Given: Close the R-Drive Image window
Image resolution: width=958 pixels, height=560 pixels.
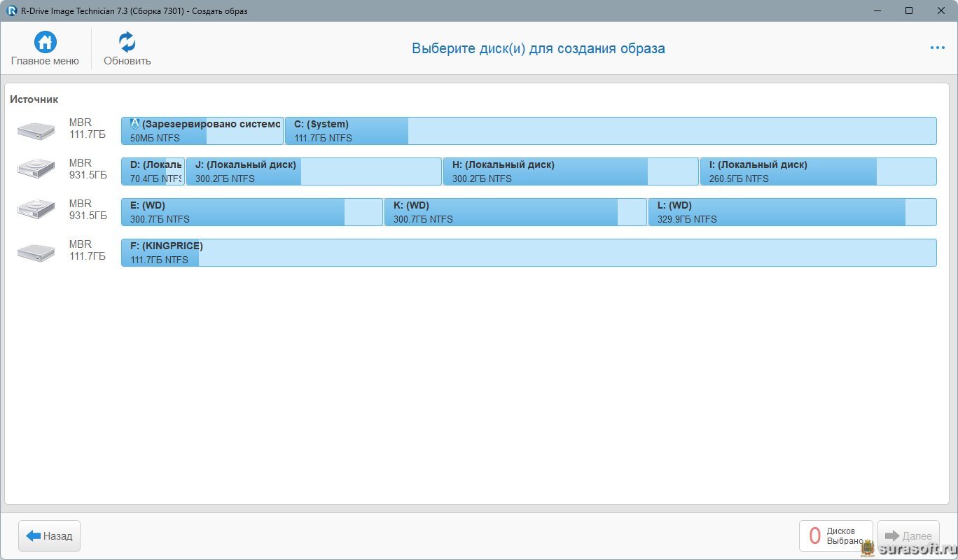Looking at the screenshot, I should pyautogui.click(x=941, y=10).
